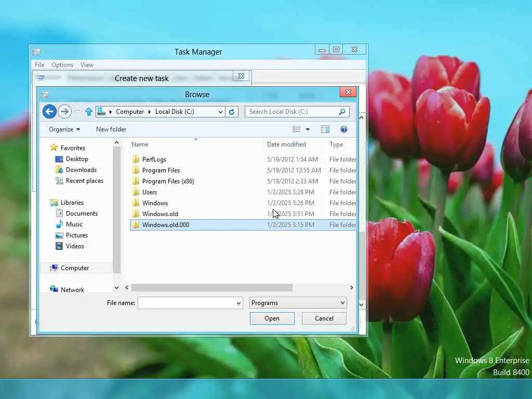The width and height of the screenshot is (532, 399).
Task: Click the Libraries icon
Action: (54, 203)
